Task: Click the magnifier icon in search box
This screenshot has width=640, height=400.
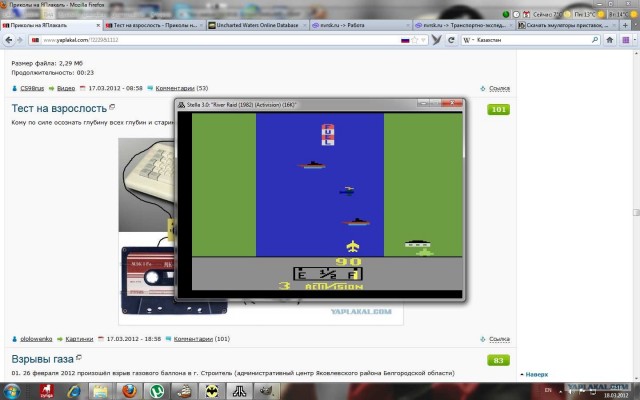Action: [x=595, y=40]
